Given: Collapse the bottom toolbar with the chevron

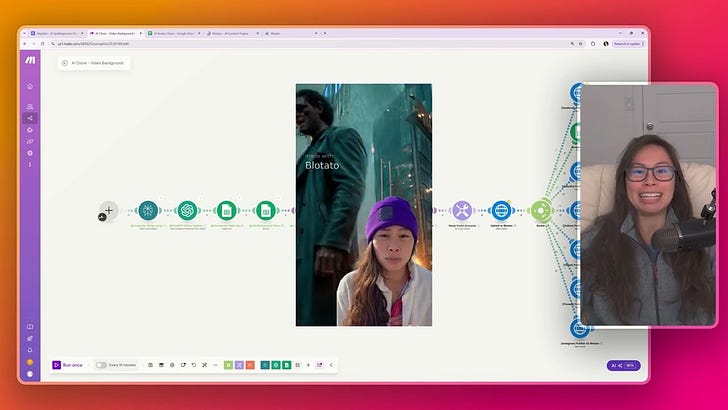Looking at the screenshot, I should pyautogui.click(x=331, y=365).
